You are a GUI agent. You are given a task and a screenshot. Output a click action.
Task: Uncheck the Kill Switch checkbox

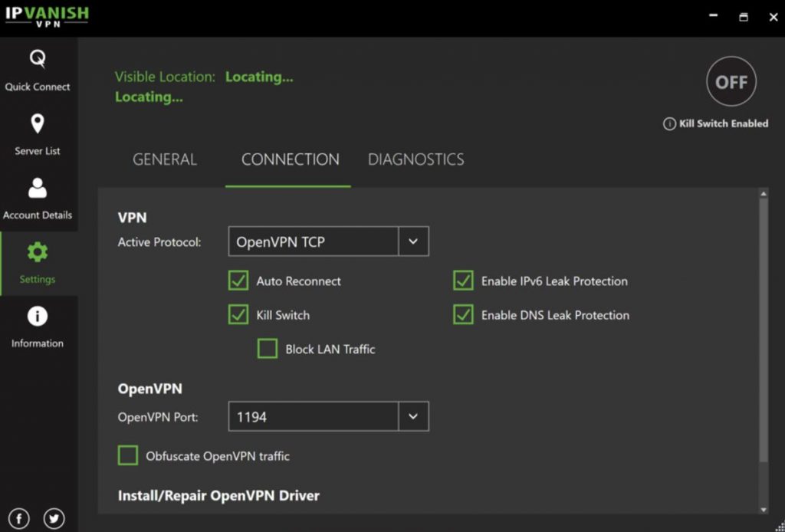pos(238,315)
